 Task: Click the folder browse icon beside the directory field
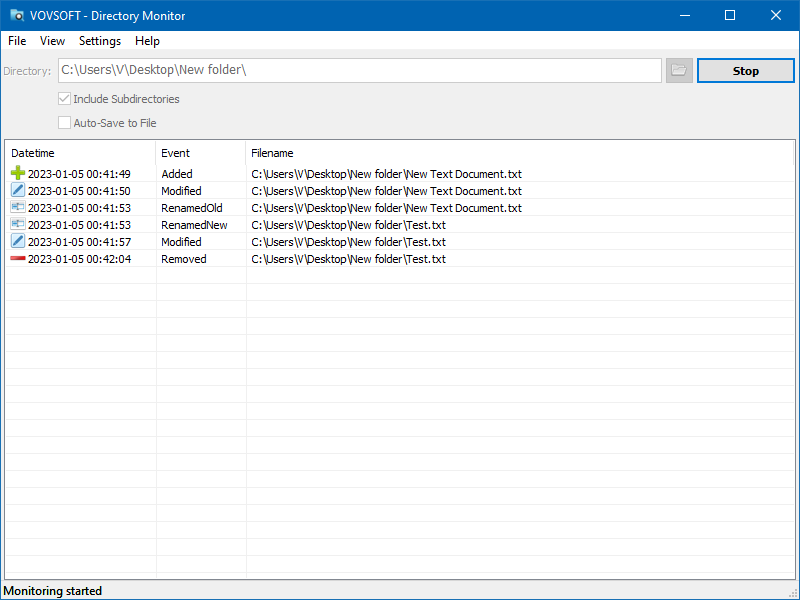click(x=678, y=70)
